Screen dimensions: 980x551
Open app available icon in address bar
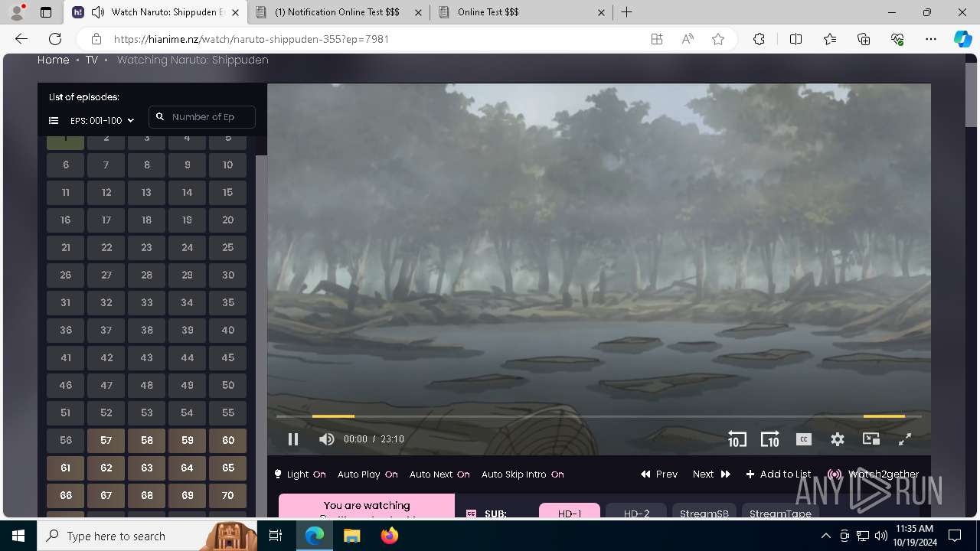coord(656,39)
